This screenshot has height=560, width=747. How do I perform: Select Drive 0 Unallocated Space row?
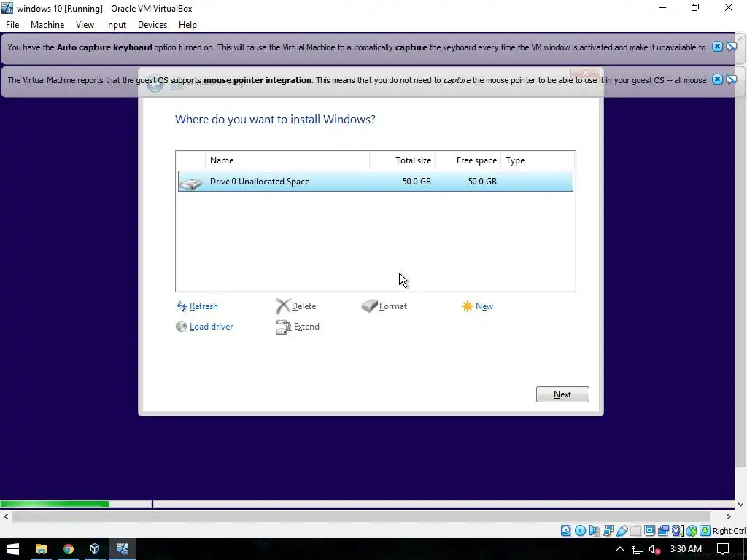[x=376, y=182]
